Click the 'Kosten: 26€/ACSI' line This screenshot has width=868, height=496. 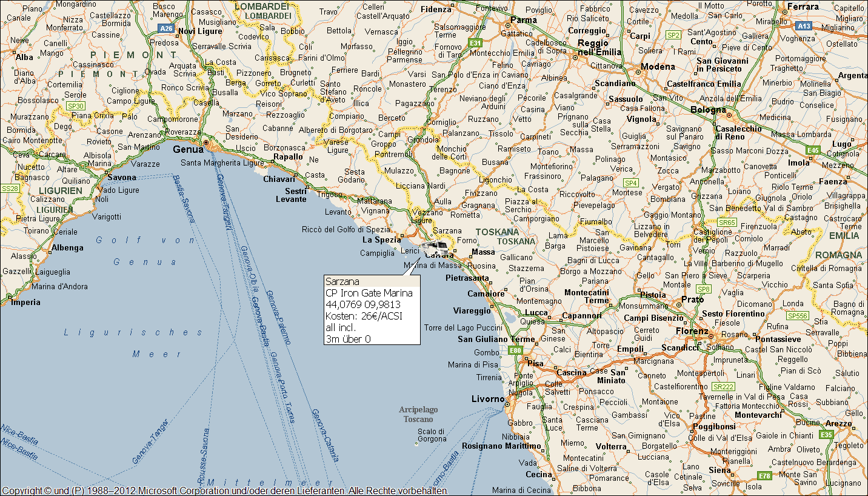coord(364,316)
